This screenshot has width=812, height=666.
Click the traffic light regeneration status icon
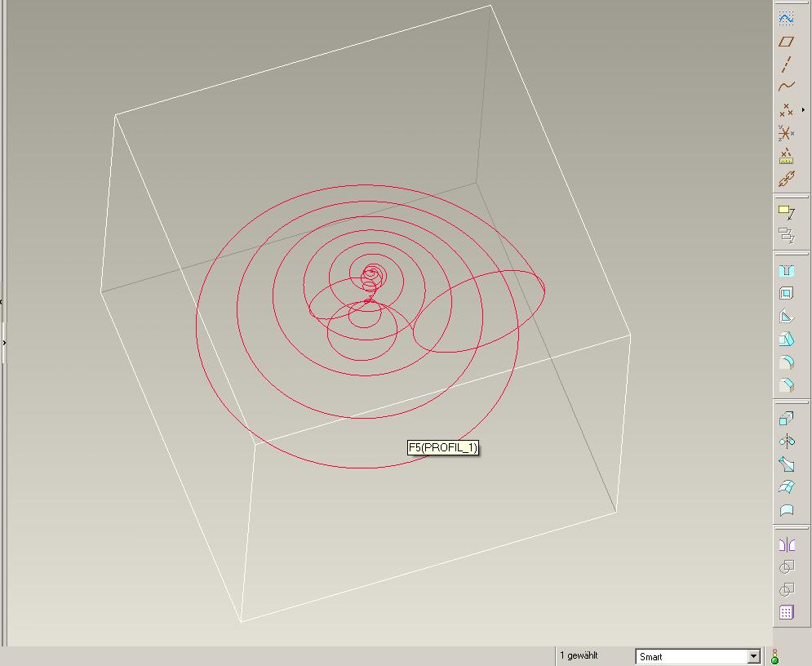(x=774, y=657)
